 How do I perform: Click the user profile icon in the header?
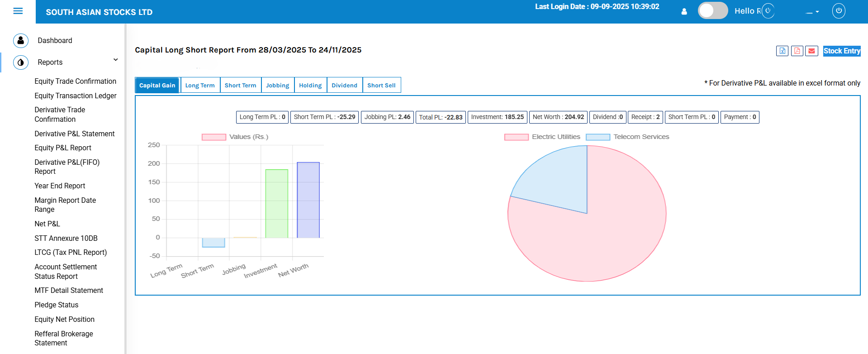pyautogui.click(x=684, y=11)
